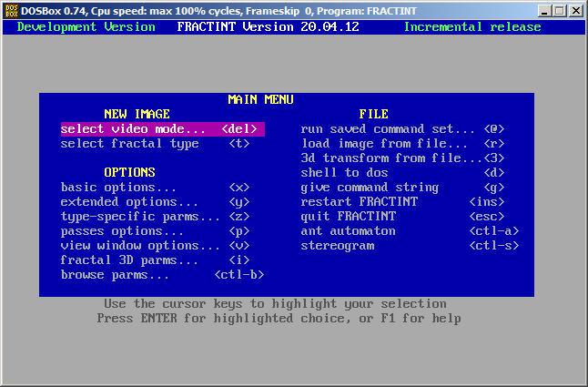Image resolution: width=588 pixels, height=387 pixels.
Task: Click the 'NEW IMAGE' section heading
Action: (137, 114)
